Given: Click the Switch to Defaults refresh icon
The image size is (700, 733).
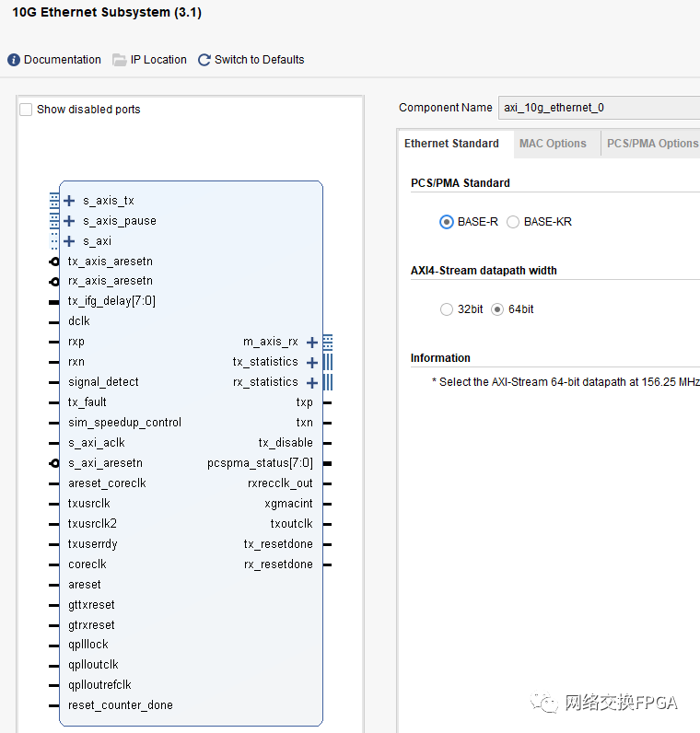Looking at the screenshot, I should pyautogui.click(x=204, y=60).
